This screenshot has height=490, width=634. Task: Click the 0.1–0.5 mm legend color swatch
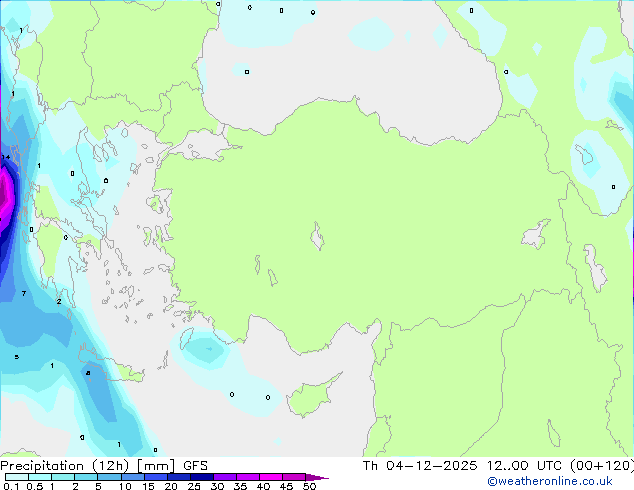[17, 477]
